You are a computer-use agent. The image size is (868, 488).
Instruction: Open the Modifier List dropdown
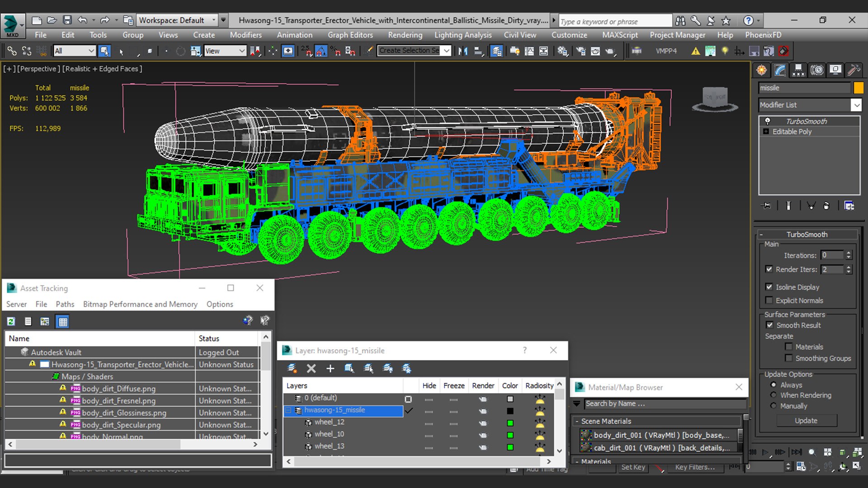pyautogui.click(x=856, y=105)
